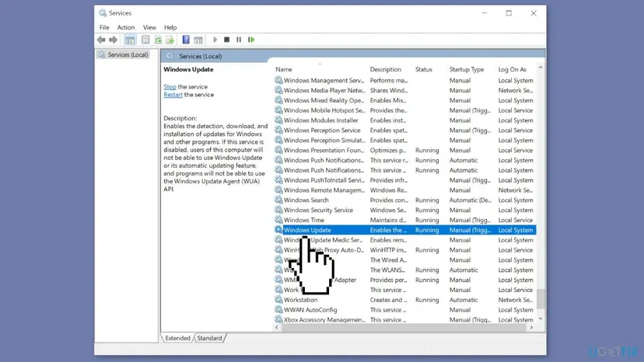This screenshot has width=644, height=362.
Task: Open the Help menu
Action: (170, 27)
